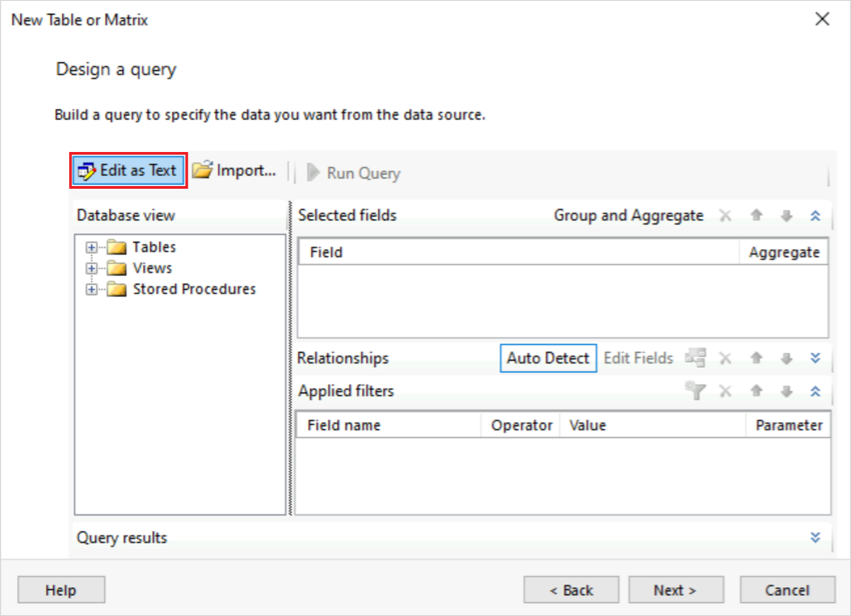The width and height of the screenshot is (851, 616).
Task: Collapse the Selected fields section chevron
Action: pyautogui.click(x=814, y=215)
